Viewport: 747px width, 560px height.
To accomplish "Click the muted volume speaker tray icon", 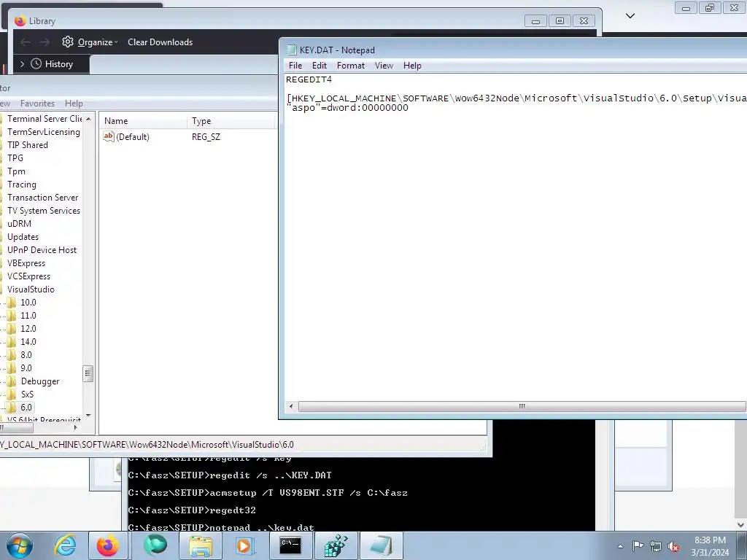I will [x=673, y=547].
